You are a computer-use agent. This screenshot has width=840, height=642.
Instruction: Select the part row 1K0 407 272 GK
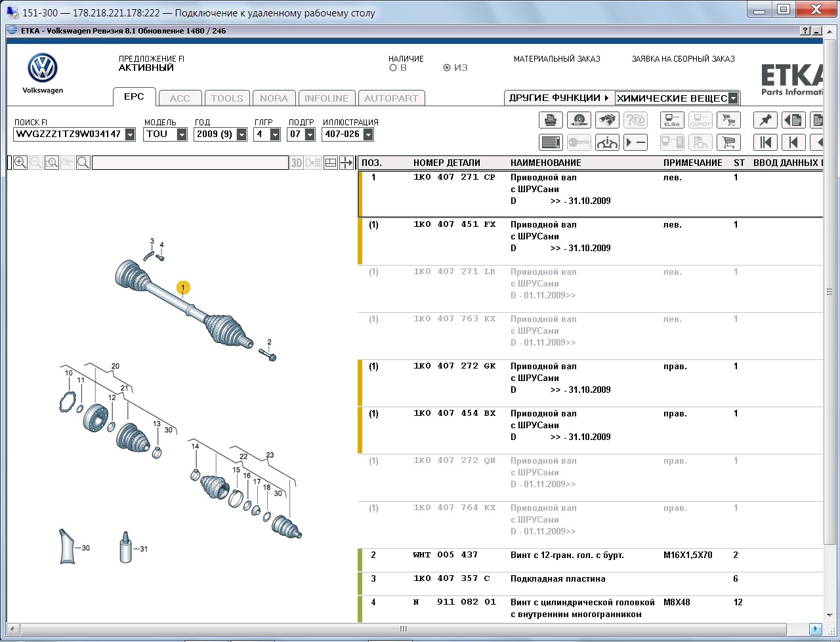coord(591,384)
